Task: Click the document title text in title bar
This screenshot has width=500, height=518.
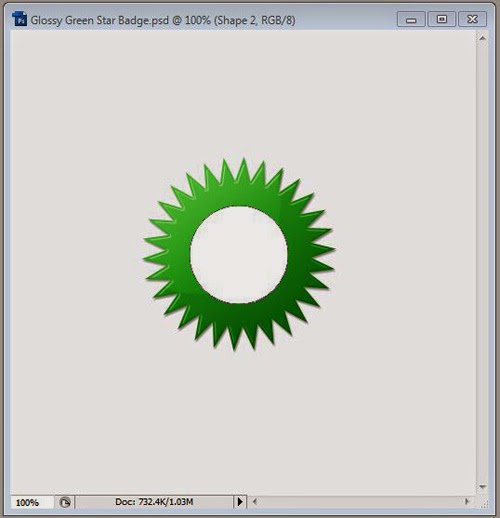Action: [163, 20]
